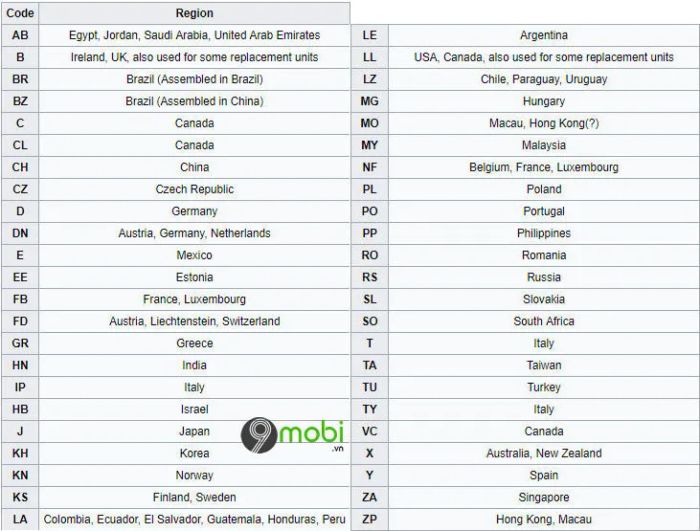Select the RS code cell

tap(370, 277)
